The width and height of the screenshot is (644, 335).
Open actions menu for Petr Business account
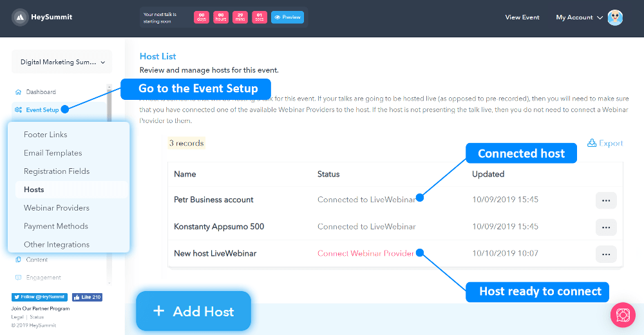(606, 200)
